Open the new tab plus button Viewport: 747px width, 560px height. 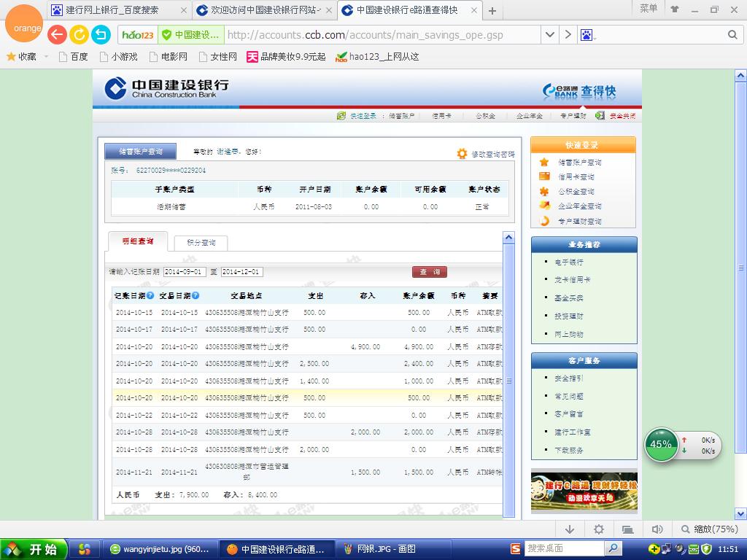[x=492, y=11]
